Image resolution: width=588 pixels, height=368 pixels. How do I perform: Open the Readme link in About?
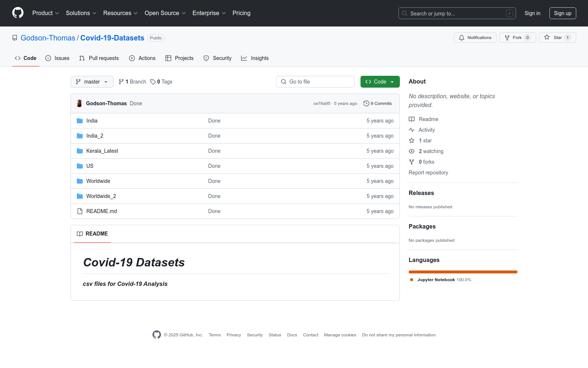[423, 119]
